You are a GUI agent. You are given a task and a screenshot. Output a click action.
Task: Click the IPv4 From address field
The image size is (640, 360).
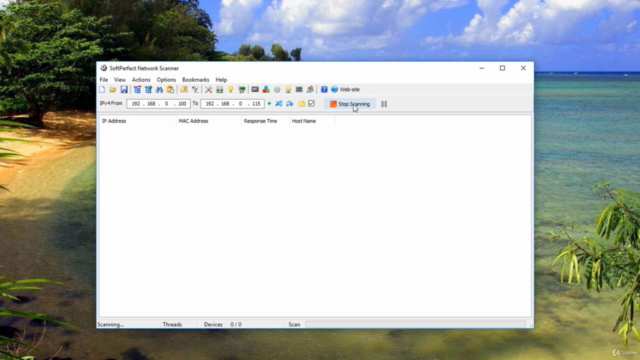(158, 104)
